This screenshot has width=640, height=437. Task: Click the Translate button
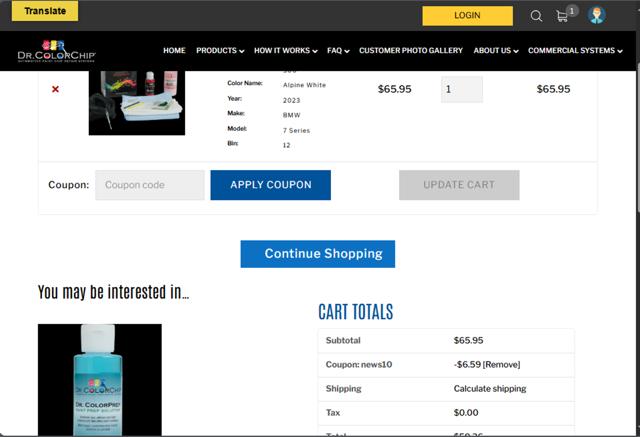[45, 11]
